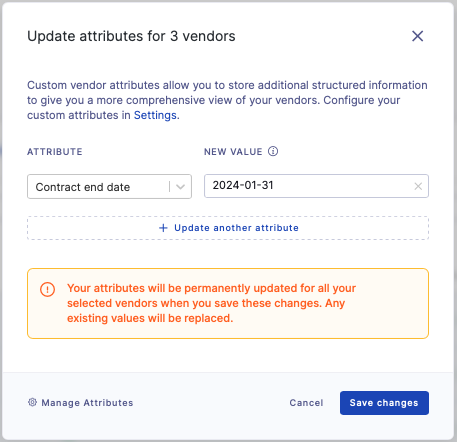Clear the new value date field

click(x=418, y=186)
